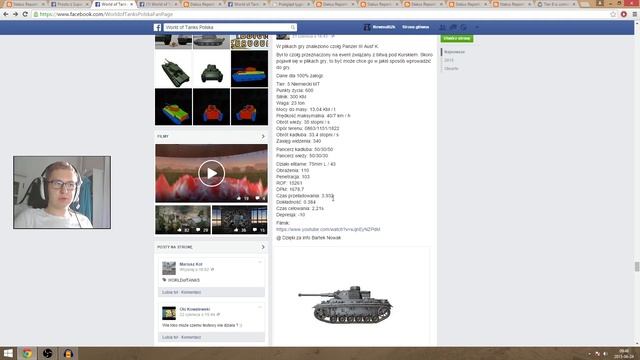This screenshot has width=640, height=360.
Task: Switch to the last tab starting with Tier
Action: (x=557, y=4)
